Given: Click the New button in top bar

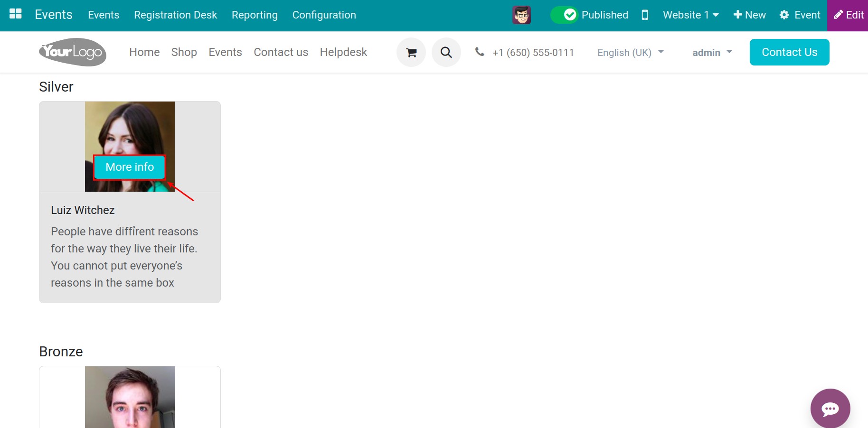Looking at the screenshot, I should tap(749, 15).
